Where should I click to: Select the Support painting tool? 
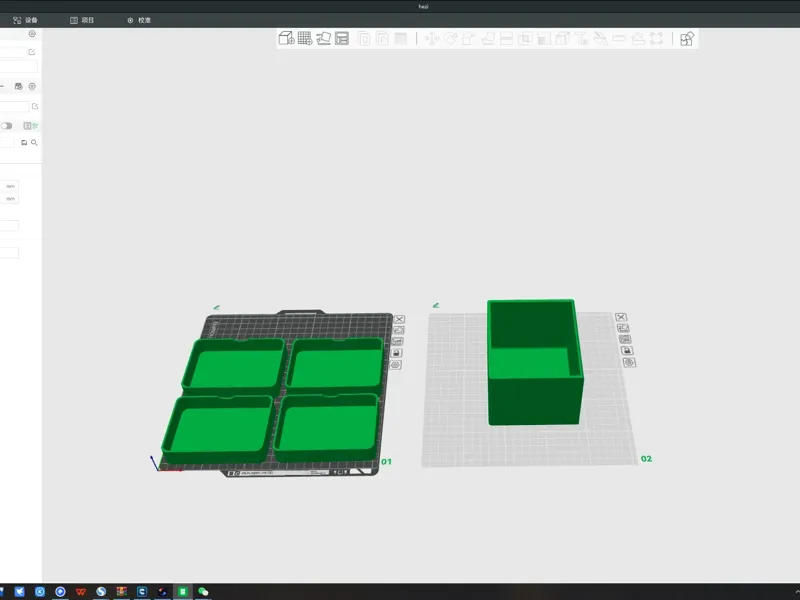pyautogui.click(x=544, y=39)
